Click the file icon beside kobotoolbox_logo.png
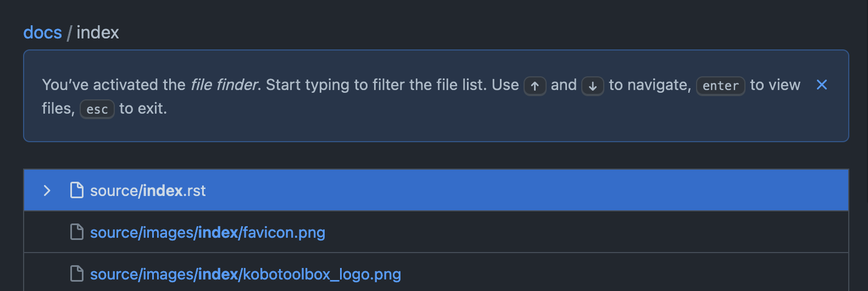 coord(77,273)
